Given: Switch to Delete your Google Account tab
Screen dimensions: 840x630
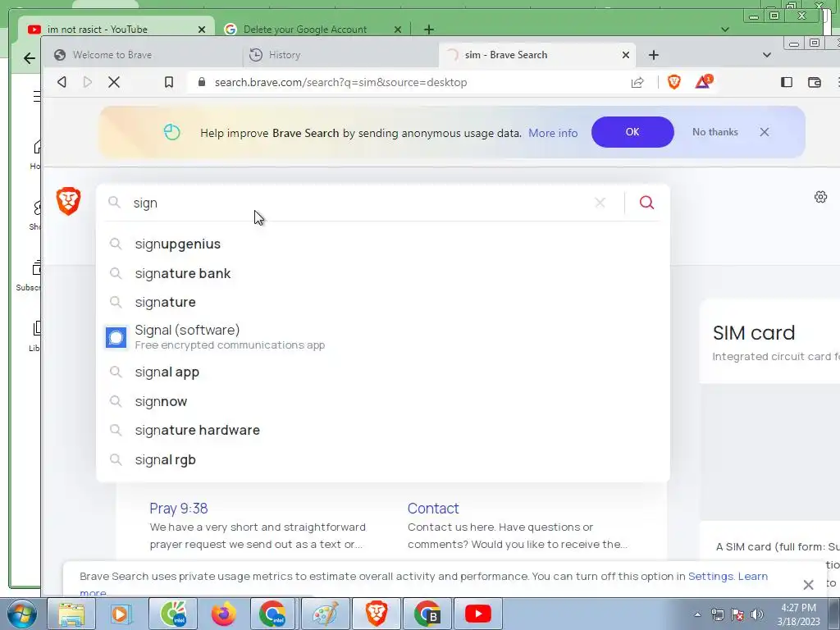Looking at the screenshot, I should (x=313, y=30).
